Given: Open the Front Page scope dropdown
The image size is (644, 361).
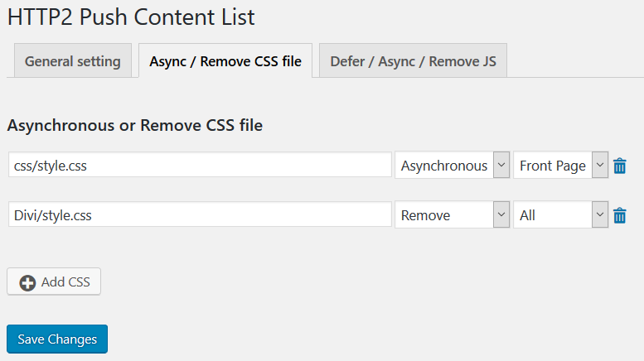Looking at the screenshot, I should (x=553, y=166).
